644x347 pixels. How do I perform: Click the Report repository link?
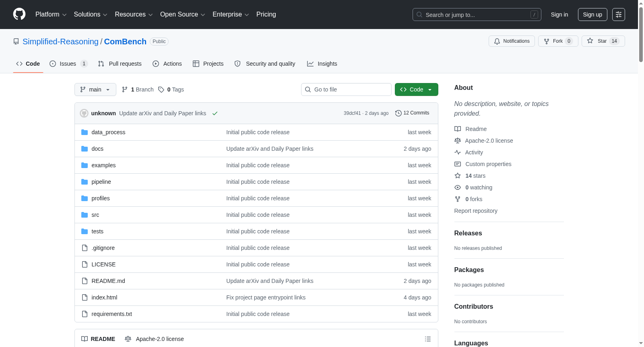[476, 211]
